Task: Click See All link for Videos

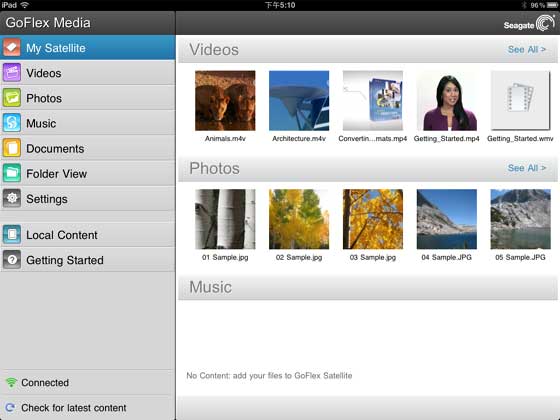Action: pos(527,50)
